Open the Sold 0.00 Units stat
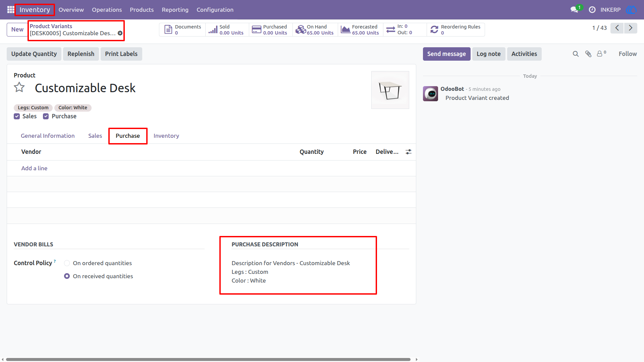The image size is (644, 362). (x=227, y=29)
